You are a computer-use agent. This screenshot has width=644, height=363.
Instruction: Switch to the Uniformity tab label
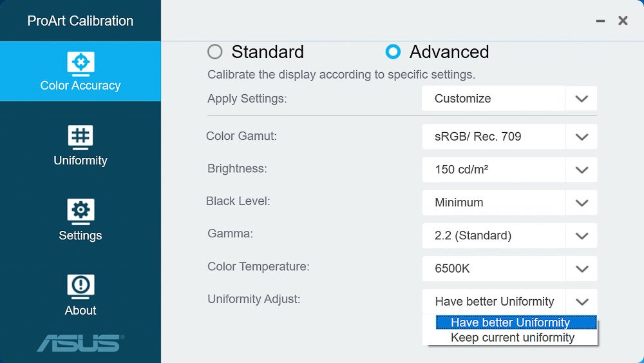[x=80, y=161]
